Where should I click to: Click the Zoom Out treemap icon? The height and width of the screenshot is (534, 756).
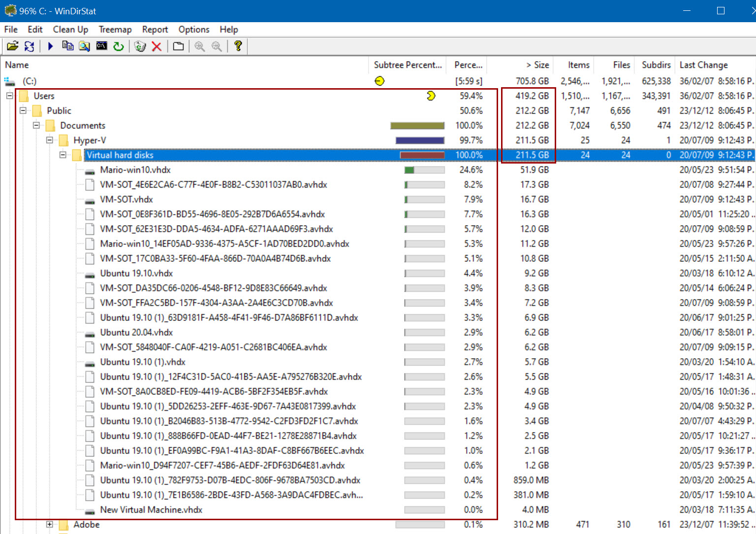(217, 46)
